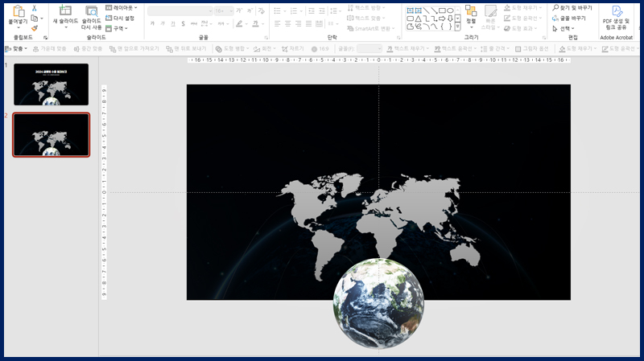Viewport: 644px width, 361px height.
Task: Toggle Text Shadow (S) formatting
Action: click(x=184, y=24)
